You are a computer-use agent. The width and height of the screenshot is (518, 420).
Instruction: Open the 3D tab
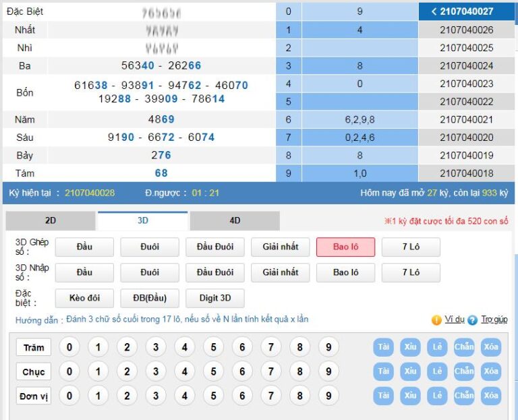click(142, 220)
